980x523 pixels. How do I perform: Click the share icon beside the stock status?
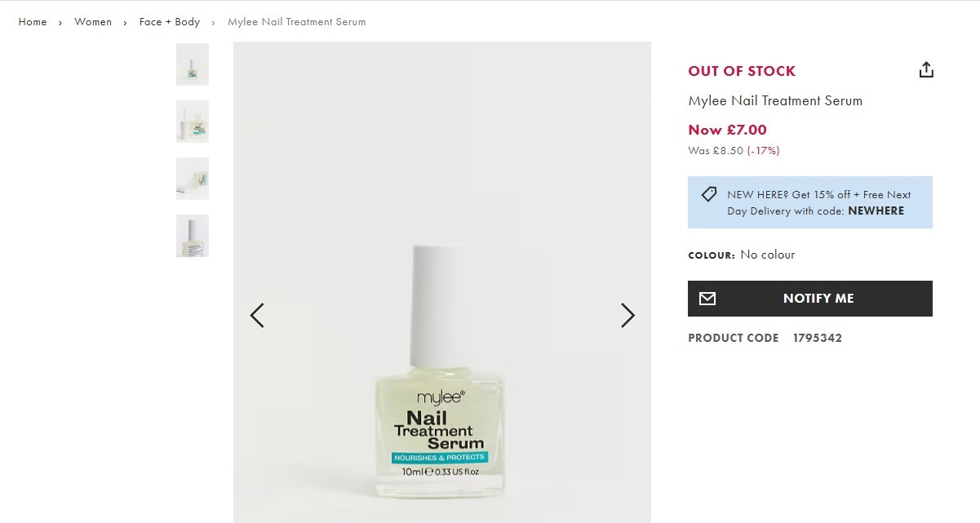click(925, 70)
